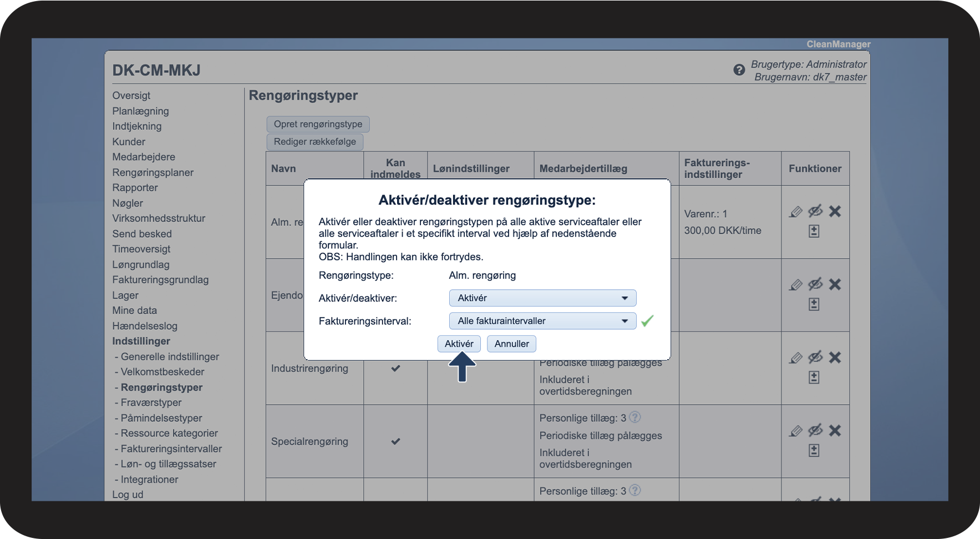Open Fraværstyper submenu item
Image resolution: width=980 pixels, height=539 pixels.
pos(151,402)
